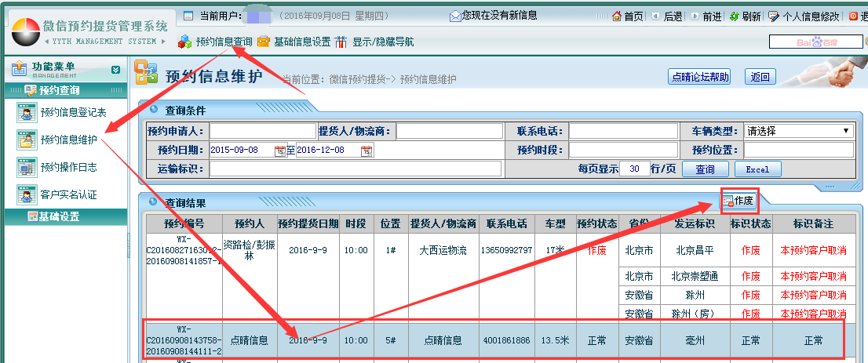Click the 查询 search button
The width and height of the screenshot is (868, 363).
pyautogui.click(x=705, y=169)
